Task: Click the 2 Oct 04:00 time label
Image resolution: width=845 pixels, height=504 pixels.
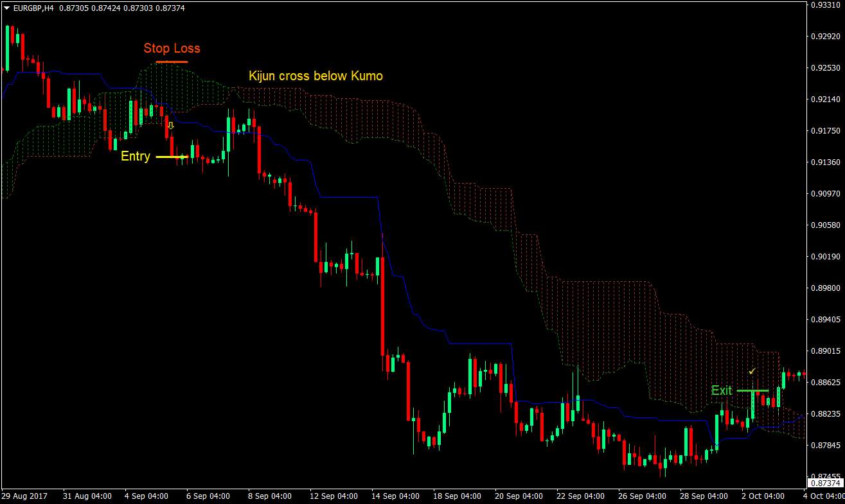Action: pyautogui.click(x=763, y=496)
